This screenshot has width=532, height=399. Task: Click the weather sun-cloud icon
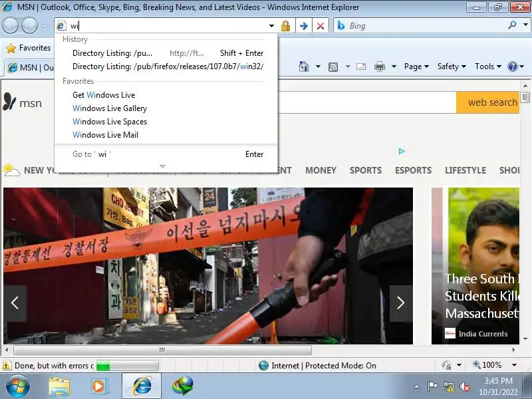(x=11, y=170)
